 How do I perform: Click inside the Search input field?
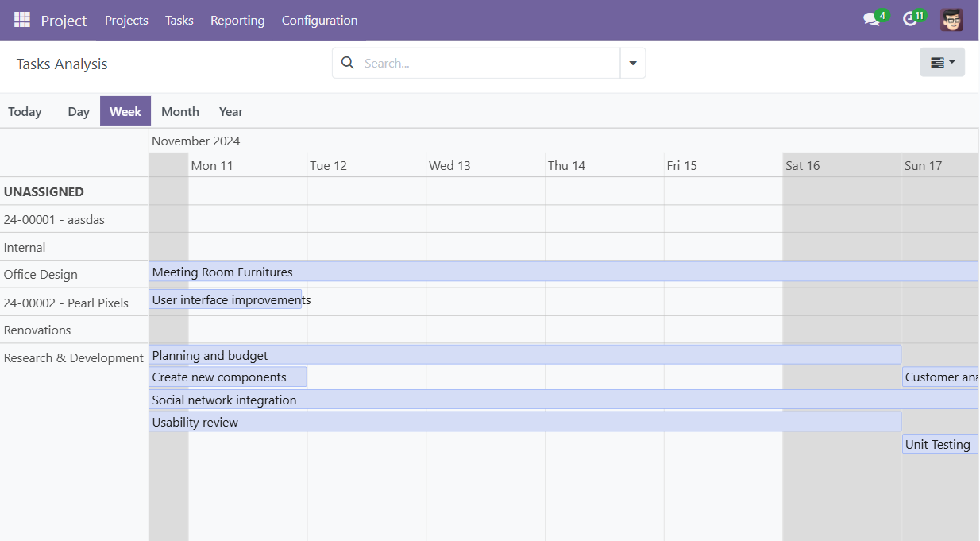pos(476,62)
